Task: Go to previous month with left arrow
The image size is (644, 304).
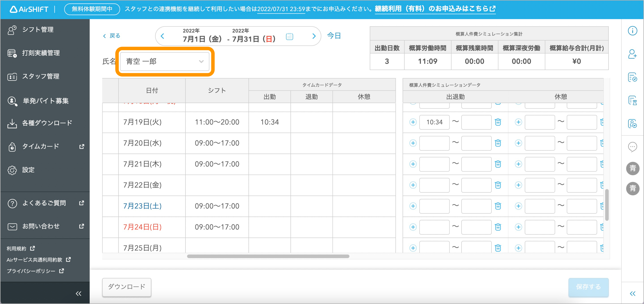Action: [x=163, y=36]
